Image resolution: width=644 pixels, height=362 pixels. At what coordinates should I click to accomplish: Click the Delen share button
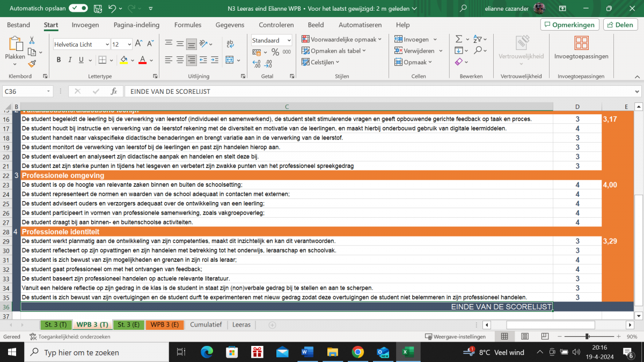620,25
